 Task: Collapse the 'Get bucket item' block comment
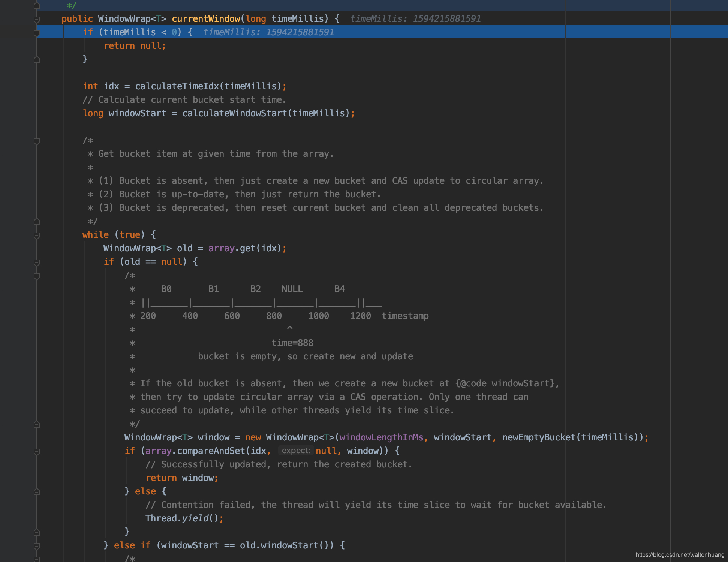pyautogui.click(x=37, y=141)
